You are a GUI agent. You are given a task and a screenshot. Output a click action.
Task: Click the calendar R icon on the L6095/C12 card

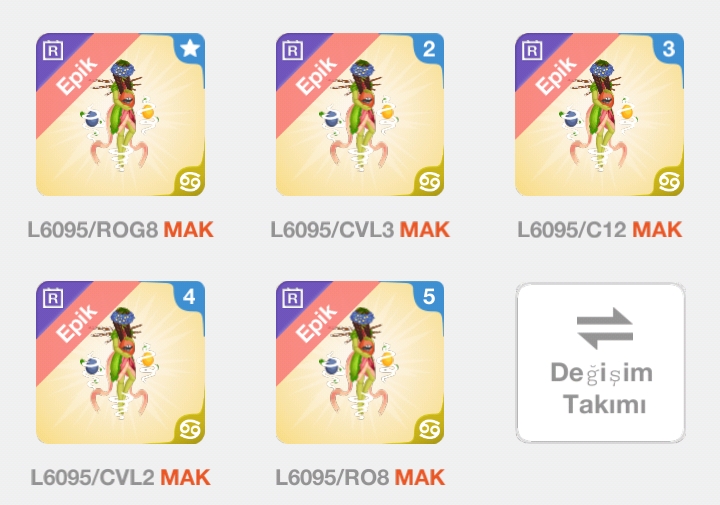532,50
